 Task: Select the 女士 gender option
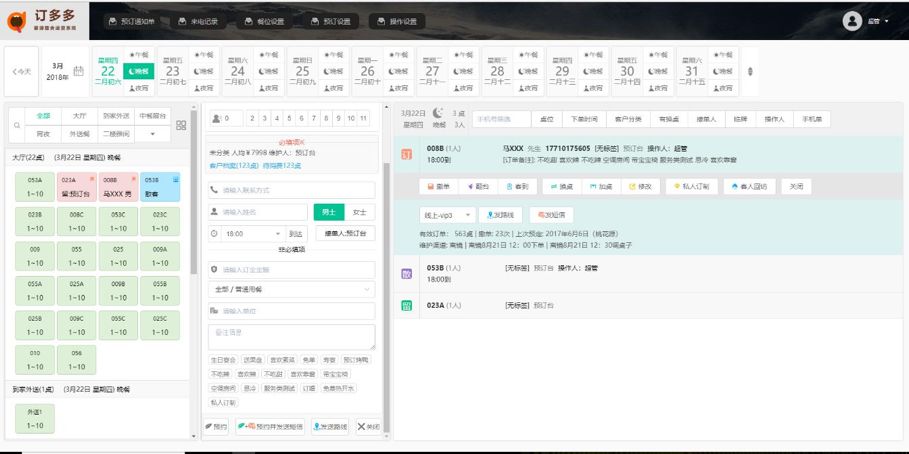360,212
